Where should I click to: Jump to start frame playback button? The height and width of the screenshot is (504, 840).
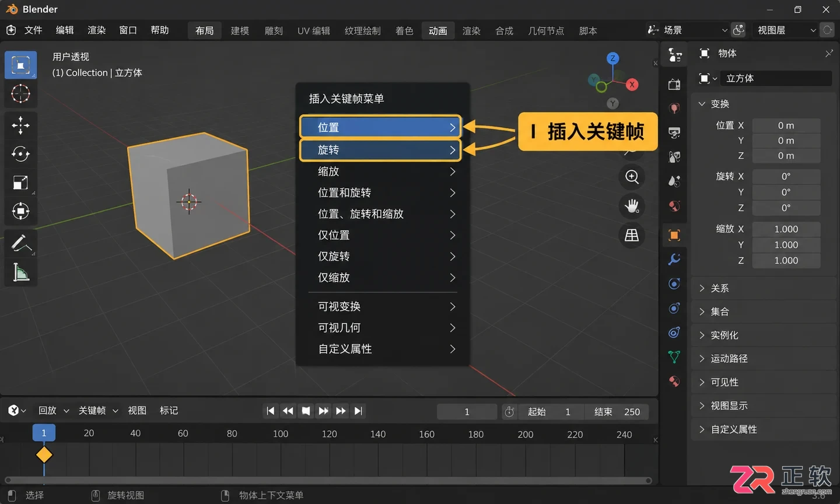click(270, 411)
